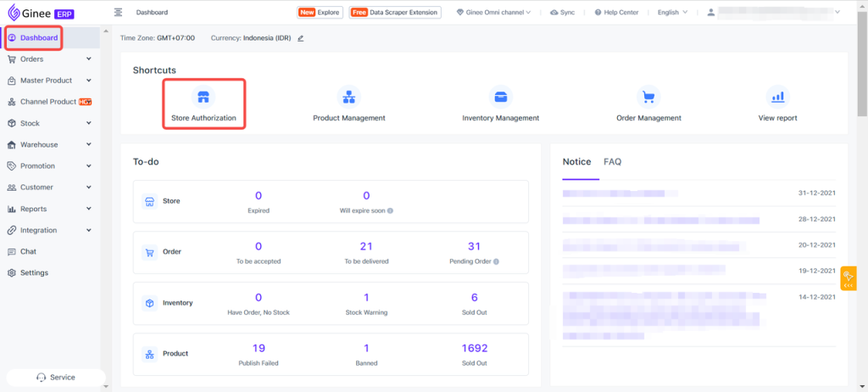The width and height of the screenshot is (868, 392).
Task: Click the Inventory Management shortcut icon
Action: click(x=500, y=96)
